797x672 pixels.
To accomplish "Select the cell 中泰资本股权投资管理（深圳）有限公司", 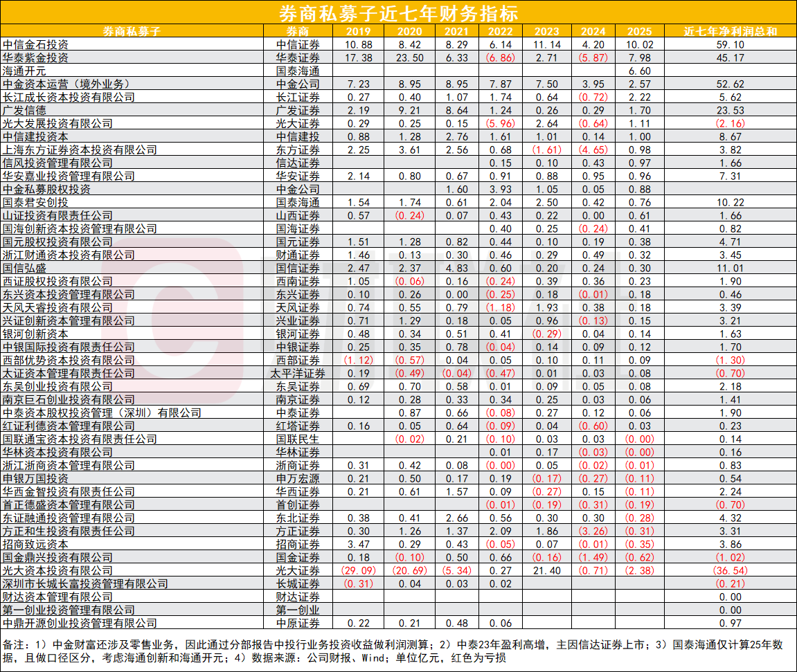I will [102, 413].
